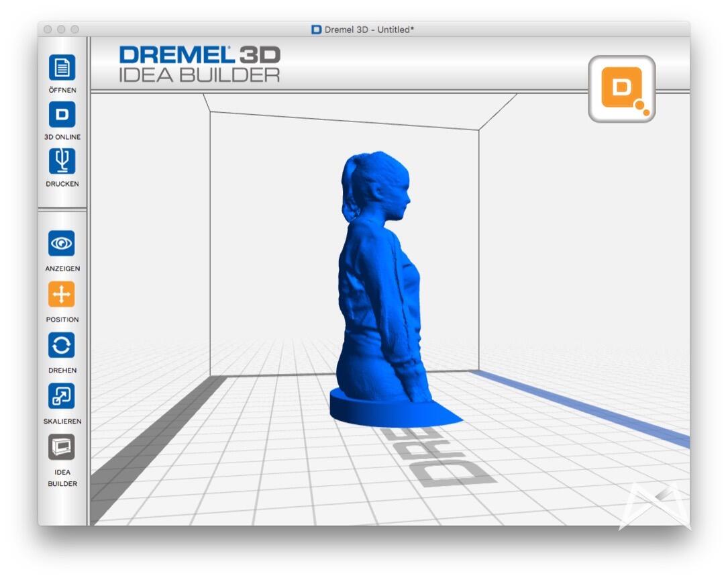This screenshot has width=728, height=580.
Task: Start printing with the DRUCKEN icon
Action: [x=62, y=161]
